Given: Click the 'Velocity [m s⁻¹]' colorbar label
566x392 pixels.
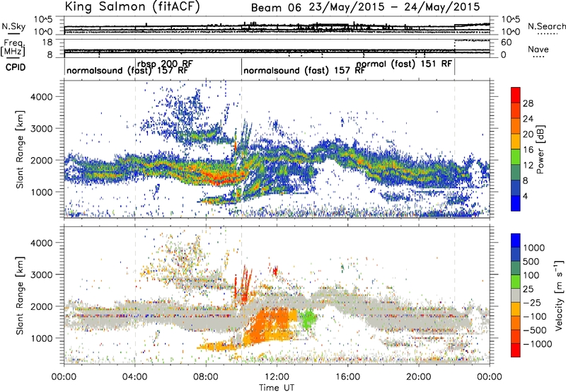Looking at the screenshot, I should coord(559,295).
